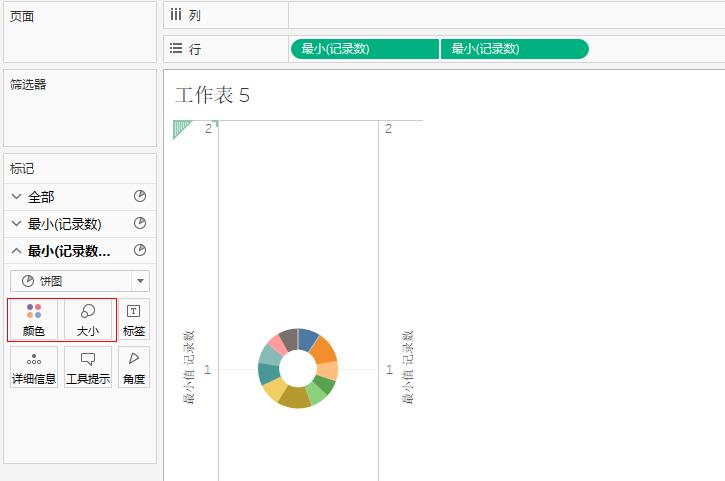
Task: Click the 筛选器 filters shelf
Action: pos(80,108)
